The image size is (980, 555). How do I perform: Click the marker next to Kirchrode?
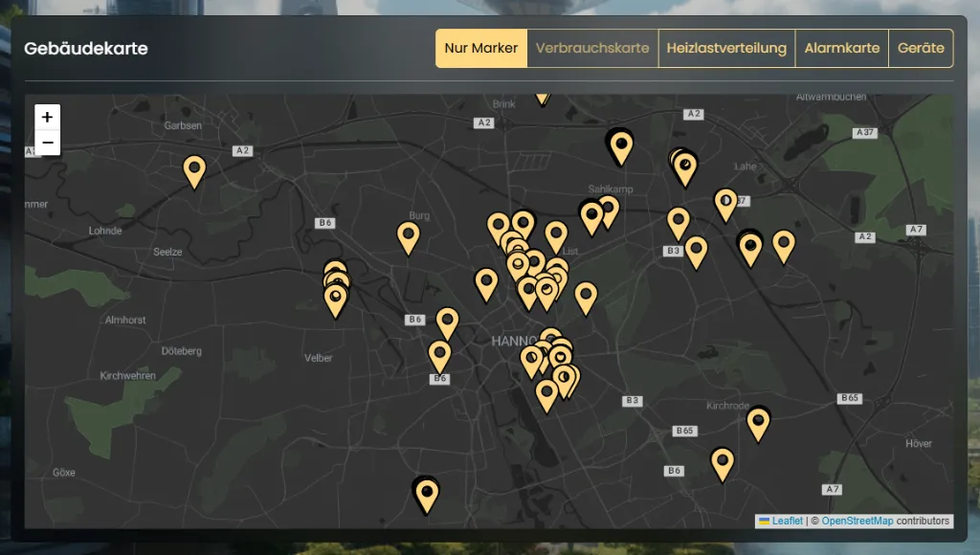coord(758,422)
